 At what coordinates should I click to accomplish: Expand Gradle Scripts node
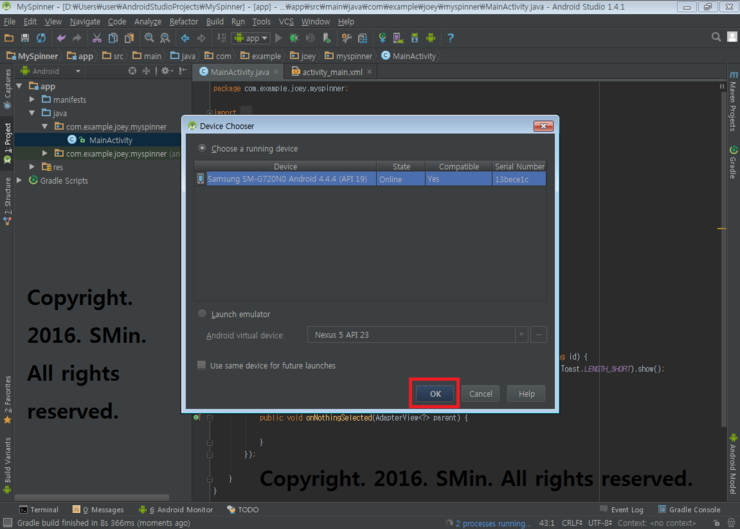pyautogui.click(x=19, y=180)
